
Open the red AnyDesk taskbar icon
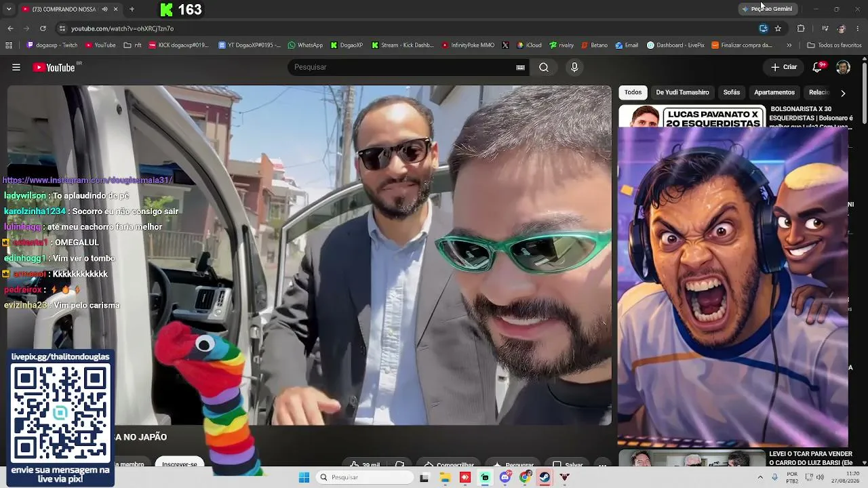[465, 477]
